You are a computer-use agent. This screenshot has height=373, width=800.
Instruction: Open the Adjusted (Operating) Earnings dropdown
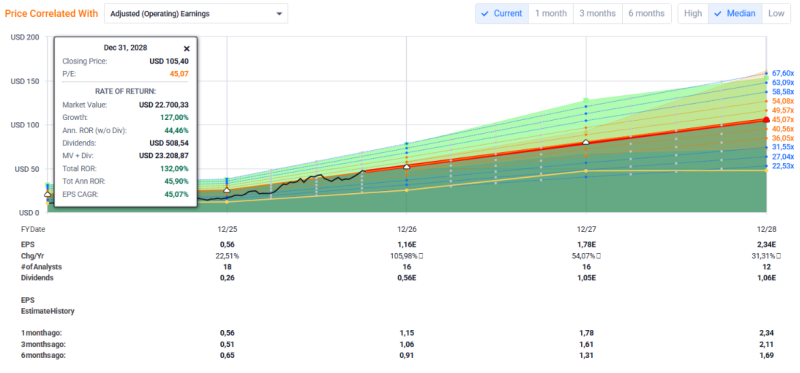(196, 14)
